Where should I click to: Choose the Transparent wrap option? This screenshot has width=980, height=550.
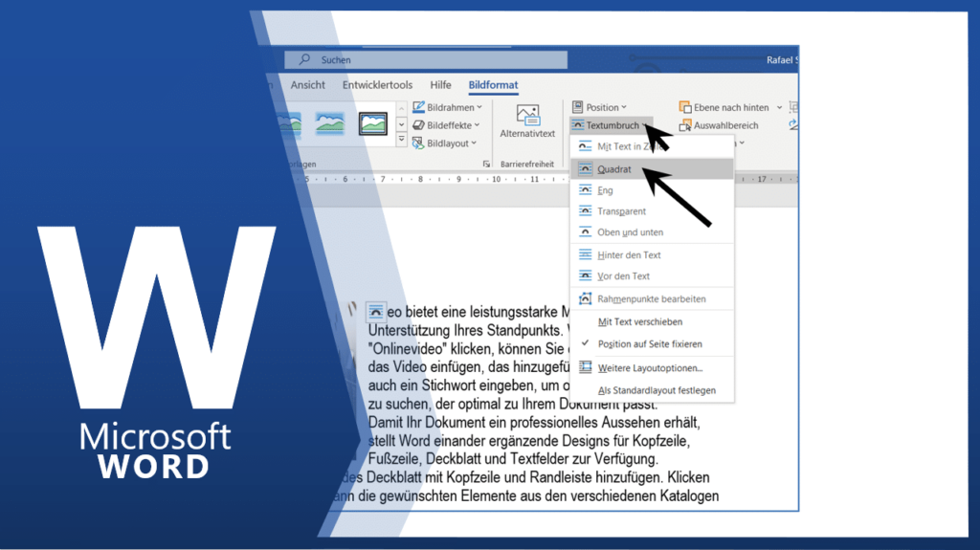(652, 211)
